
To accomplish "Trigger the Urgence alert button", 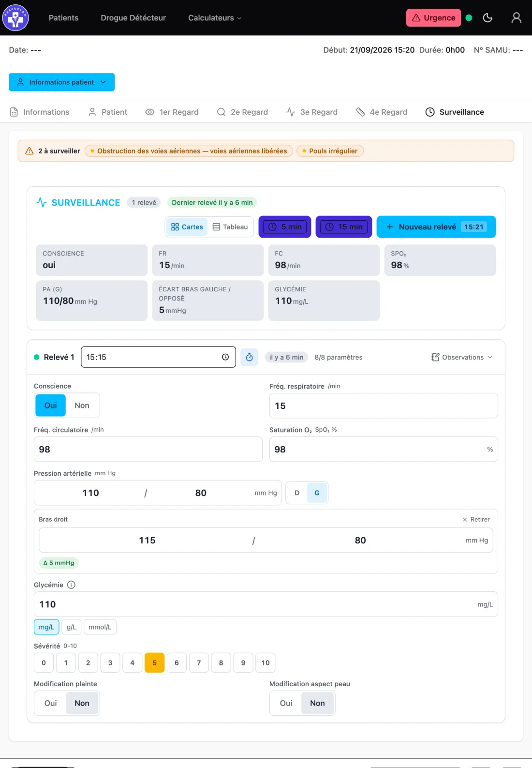I will (x=433, y=18).
